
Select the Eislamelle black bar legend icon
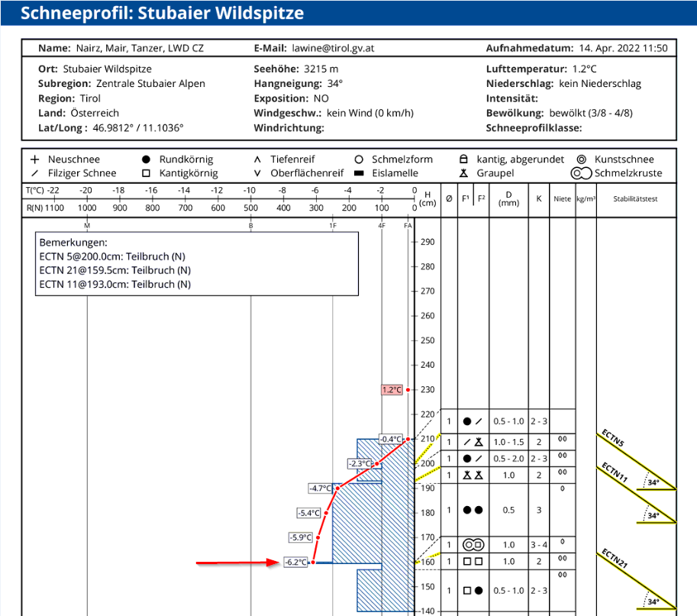tap(359, 173)
